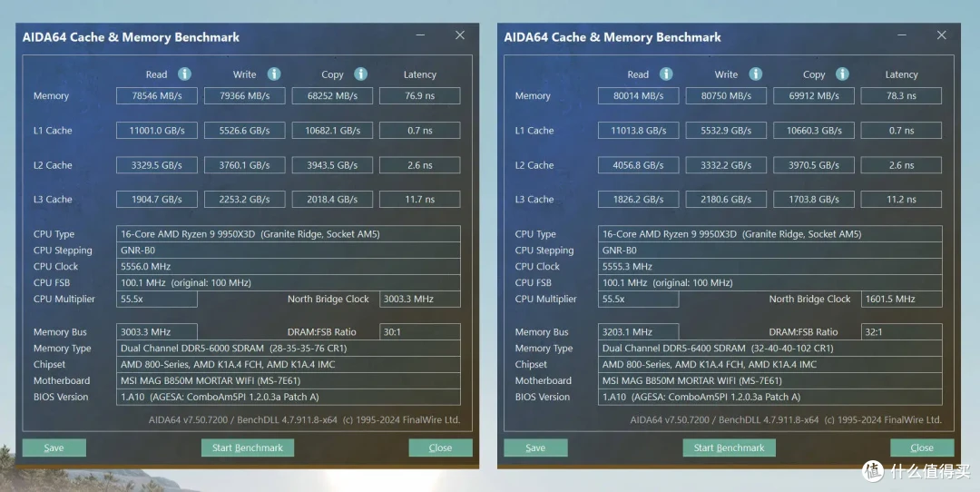Click L3 write value 2253.2 GB/s

coord(244,200)
